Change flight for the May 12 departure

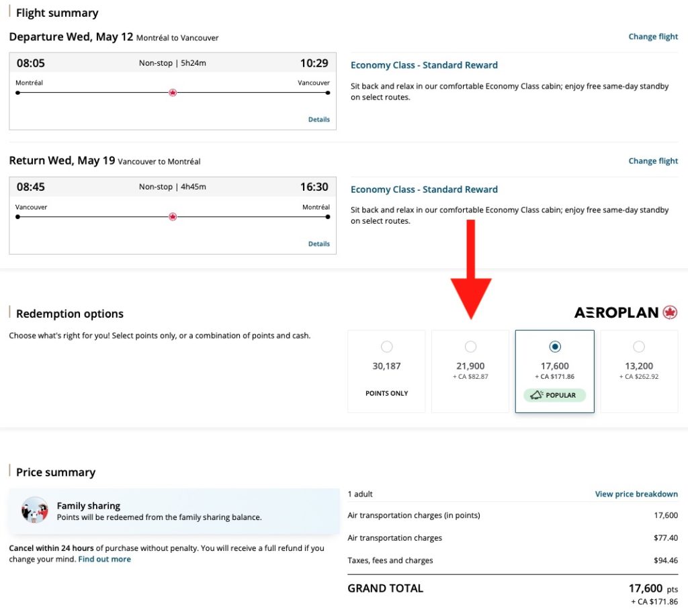coord(652,36)
